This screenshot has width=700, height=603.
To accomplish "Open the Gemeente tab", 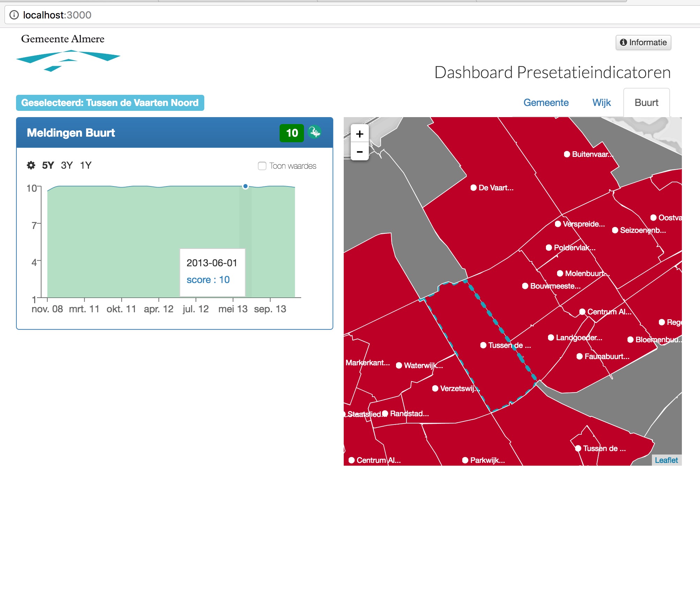I will pyautogui.click(x=546, y=102).
